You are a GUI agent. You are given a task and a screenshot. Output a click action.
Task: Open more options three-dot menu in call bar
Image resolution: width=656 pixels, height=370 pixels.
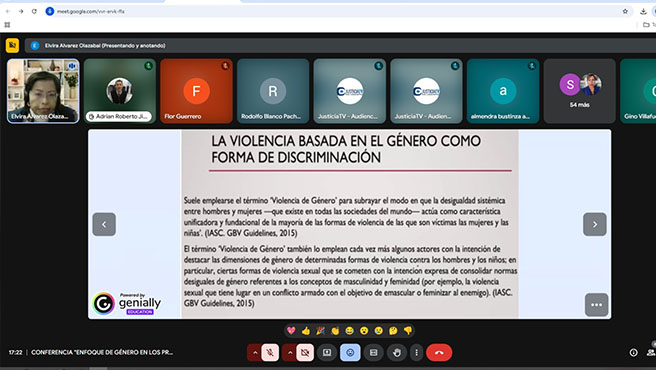[x=416, y=353]
